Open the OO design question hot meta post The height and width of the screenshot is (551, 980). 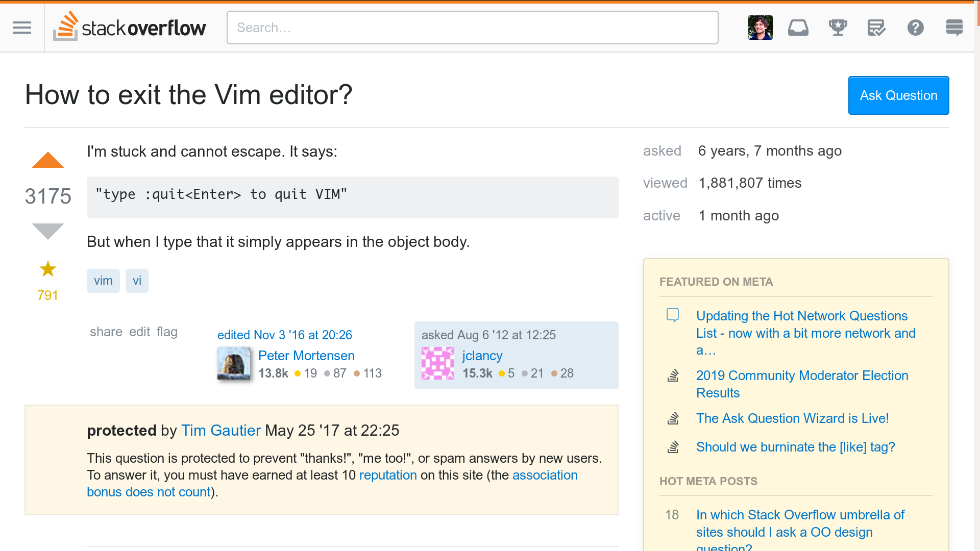[800, 529]
